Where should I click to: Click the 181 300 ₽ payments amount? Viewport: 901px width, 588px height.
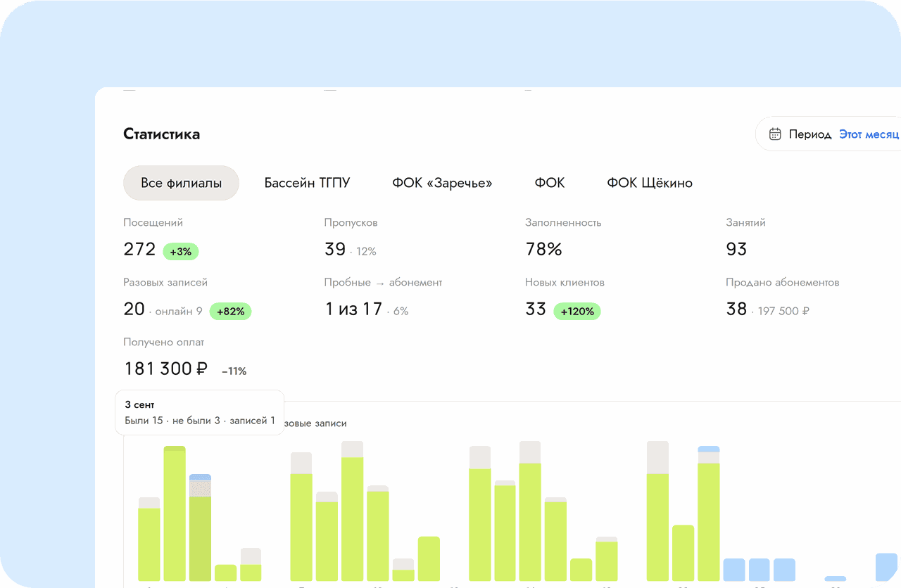166,369
